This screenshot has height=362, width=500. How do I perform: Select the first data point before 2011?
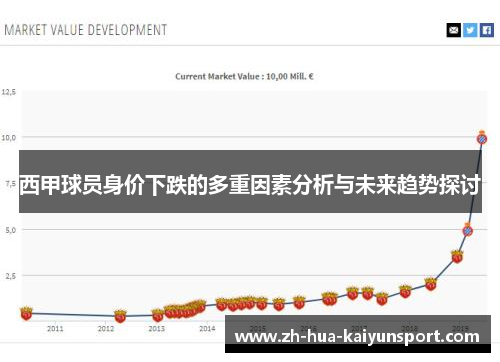(26, 314)
